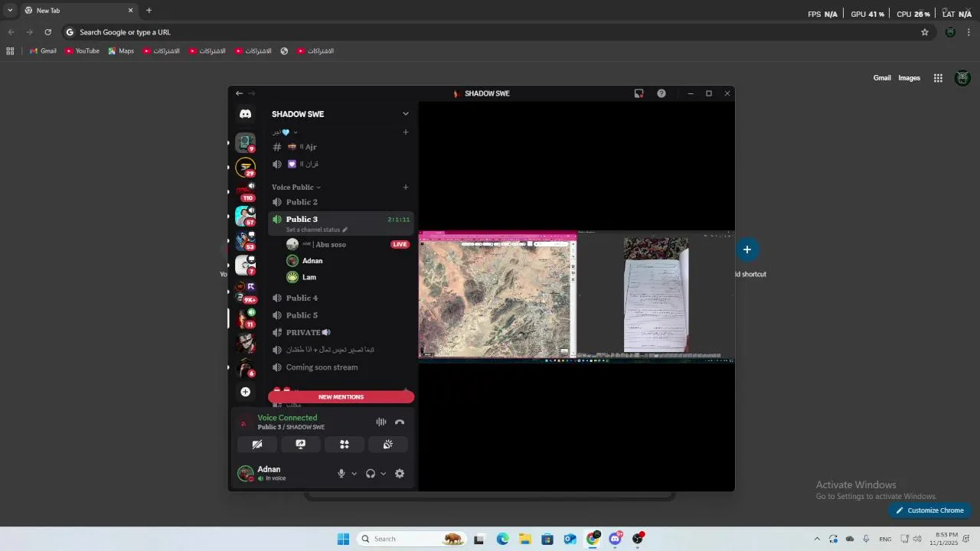Open the Coming soon stream channel
980x551 pixels.
pyautogui.click(x=341, y=367)
